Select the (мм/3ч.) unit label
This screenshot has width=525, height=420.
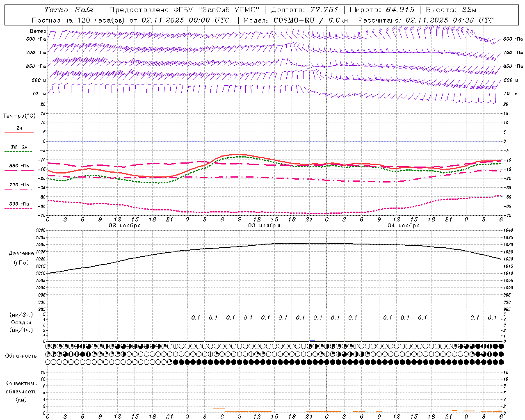tap(21, 314)
